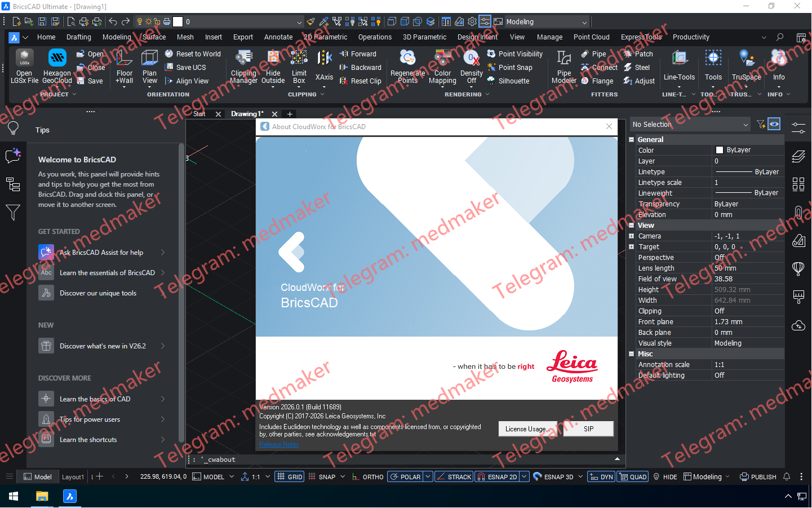
Task: Open the ESNAP 3D options arrow
Action: (x=580, y=477)
